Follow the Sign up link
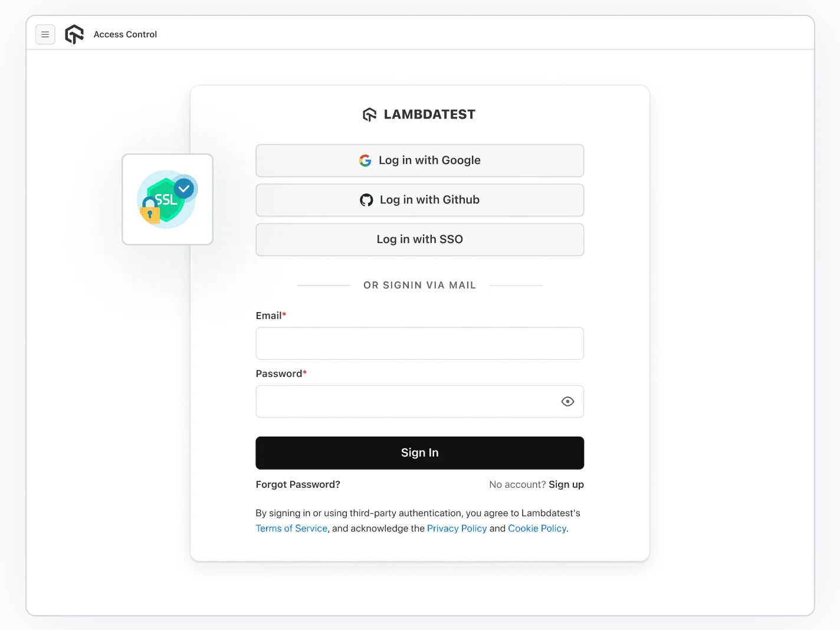 (566, 484)
